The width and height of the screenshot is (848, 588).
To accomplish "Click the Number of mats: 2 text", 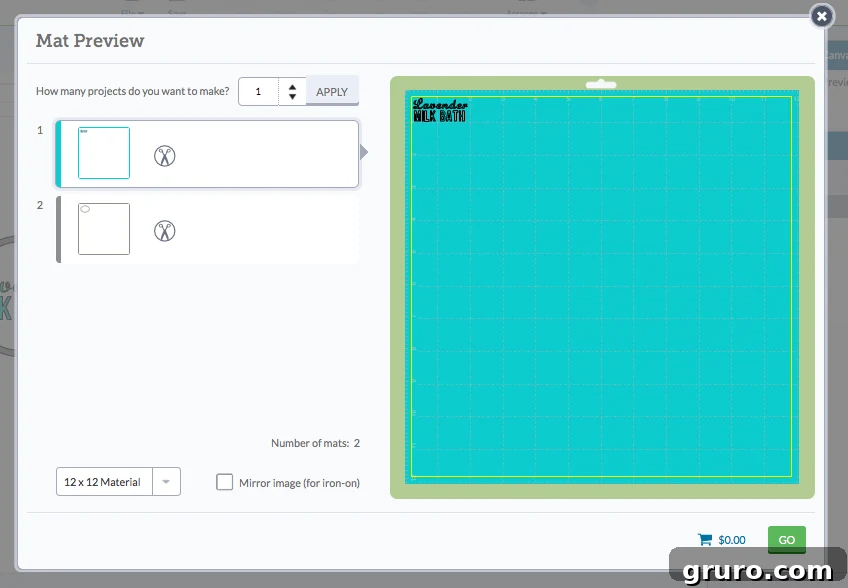I will click(315, 443).
